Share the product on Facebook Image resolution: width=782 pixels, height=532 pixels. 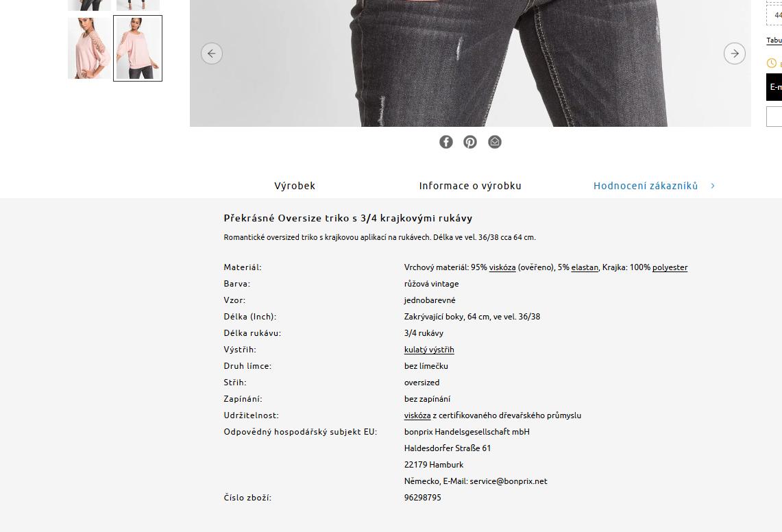tap(446, 142)
